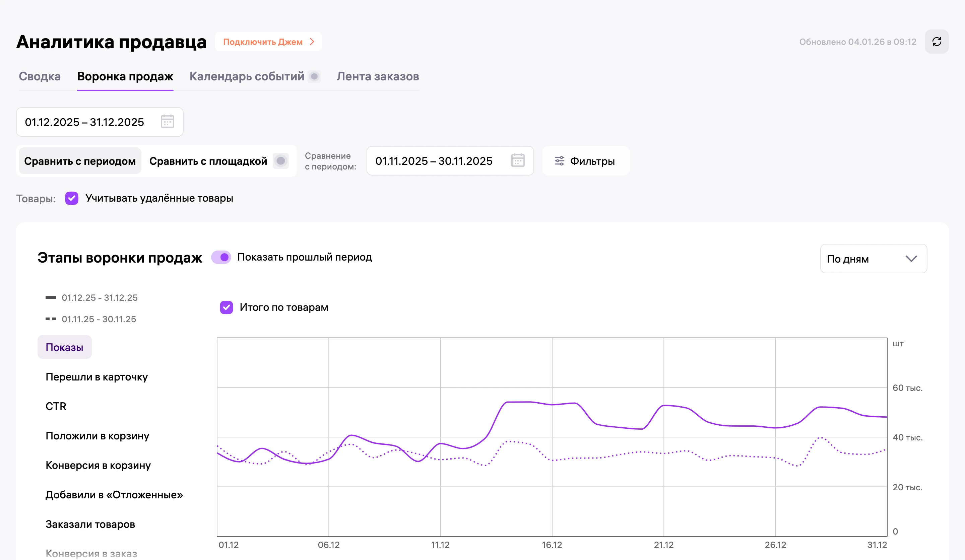The image size is (965, 560).
Task: Toggle Показать прошлый период switch
Action: tap(221, 257)
